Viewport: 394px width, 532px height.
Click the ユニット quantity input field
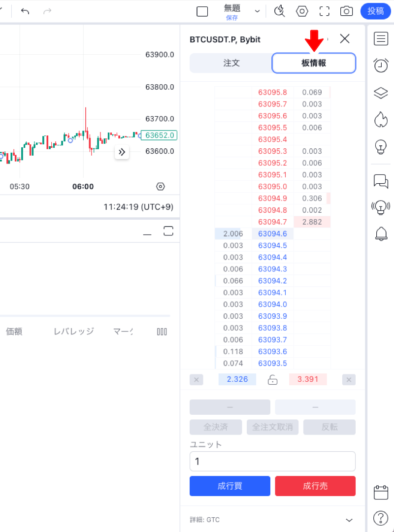tap(272, 461)
